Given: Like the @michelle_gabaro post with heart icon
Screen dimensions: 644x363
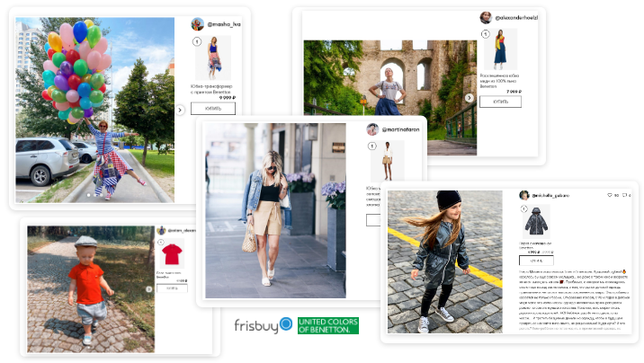Looking at the screenshot, I should [x=610, y=195].
